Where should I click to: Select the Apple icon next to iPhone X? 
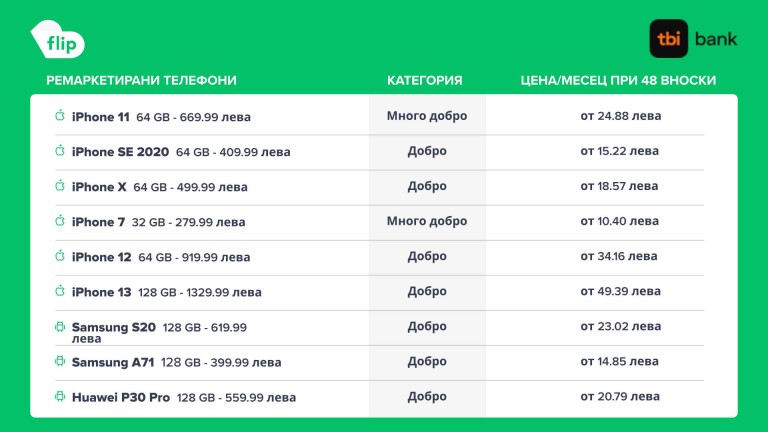(60, 186)
